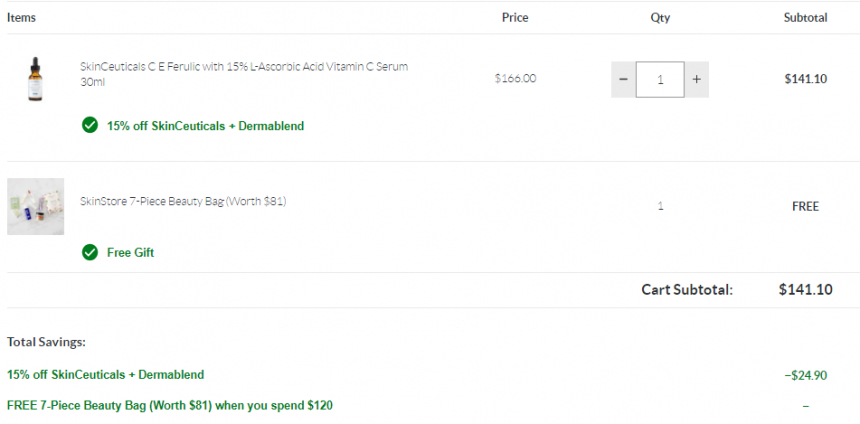
Task: Click green checkmark icon beside 15% off offer
Action: click(90, 126)
